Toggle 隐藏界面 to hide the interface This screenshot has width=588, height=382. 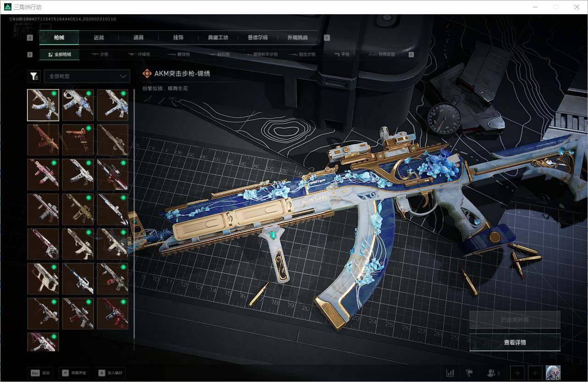(x=74, y=373)
